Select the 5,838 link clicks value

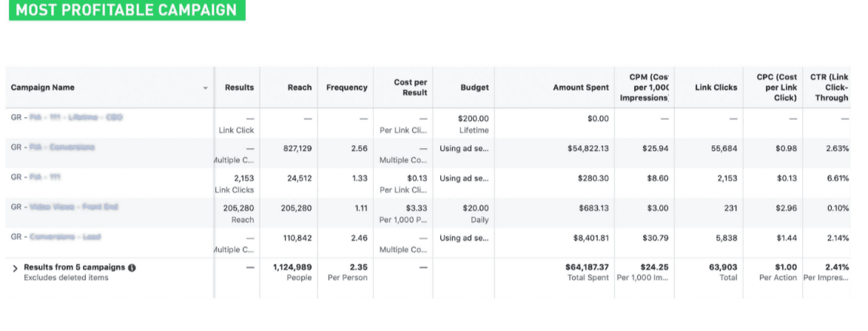click(726, 238)
